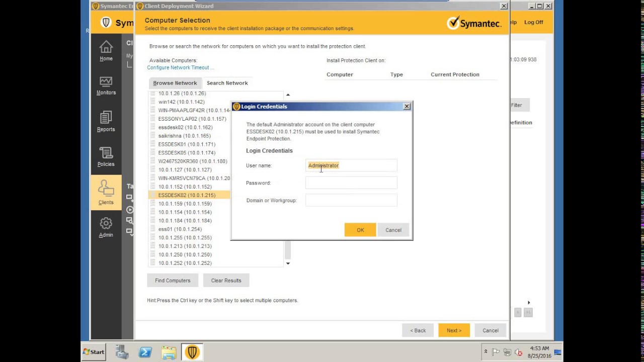Confirm credentials with the OK button
The width and height of the screenshot is (644, 362).
[x=360, y=230]
